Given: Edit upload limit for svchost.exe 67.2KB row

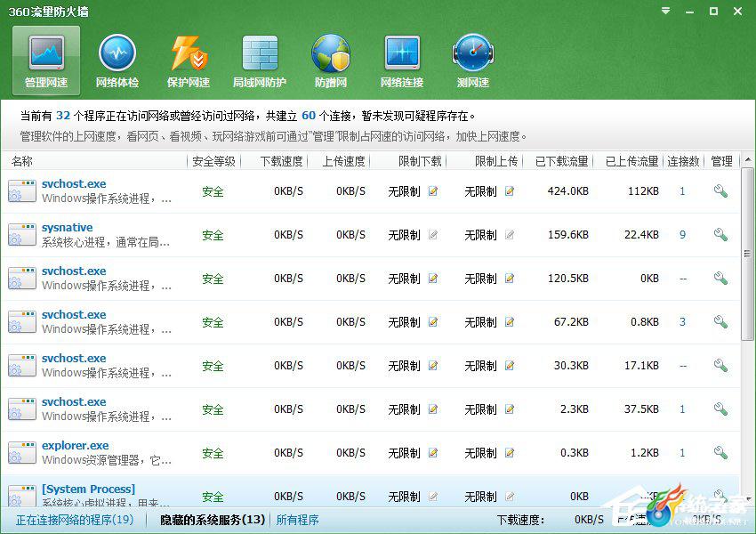Looking at the screenshot, I should [509, 322].
